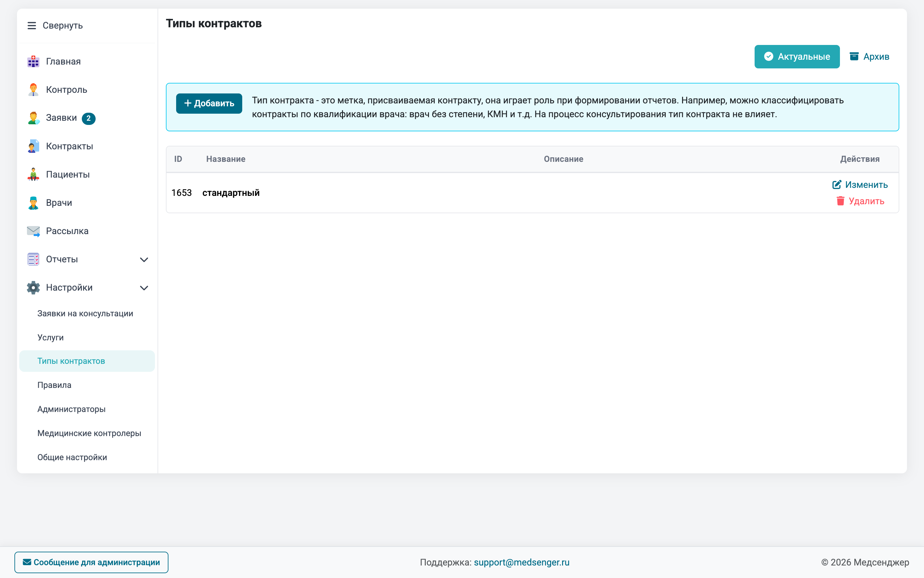Click Сообщение для администрации button

[x=91, y=562]
